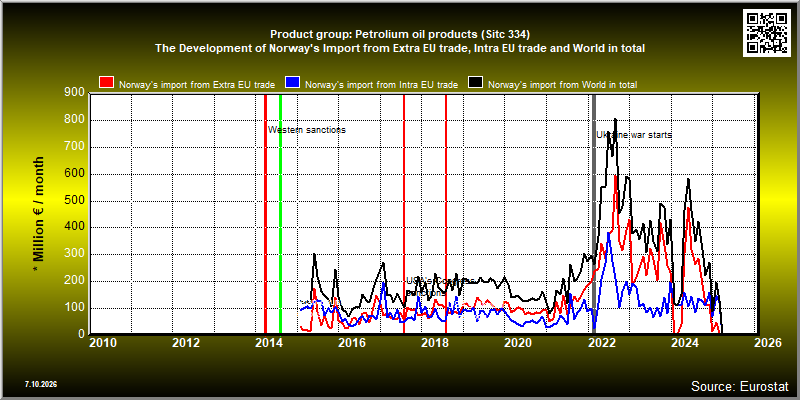Click the green vertical marker line near 2014

pyautogui.click(x=281, y=213)
